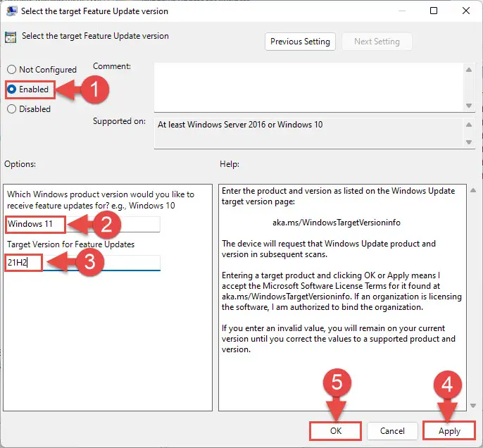
Task: Close the Feature Update version dialog
Action: point(466,11)
